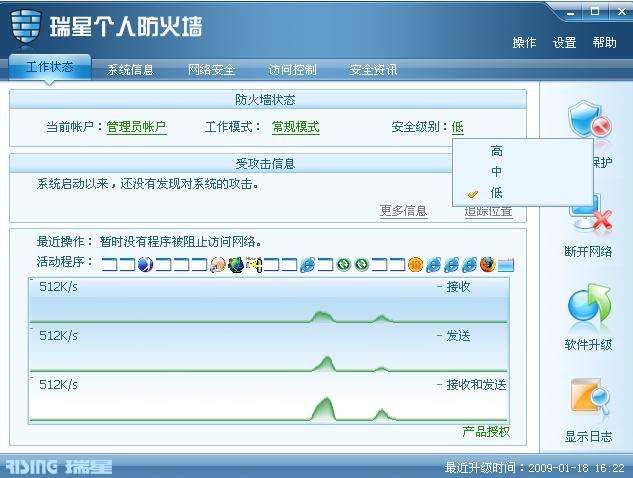Switch to the 网络安全 tab
The image size is (633, 478).
click(x=212, y=70)
